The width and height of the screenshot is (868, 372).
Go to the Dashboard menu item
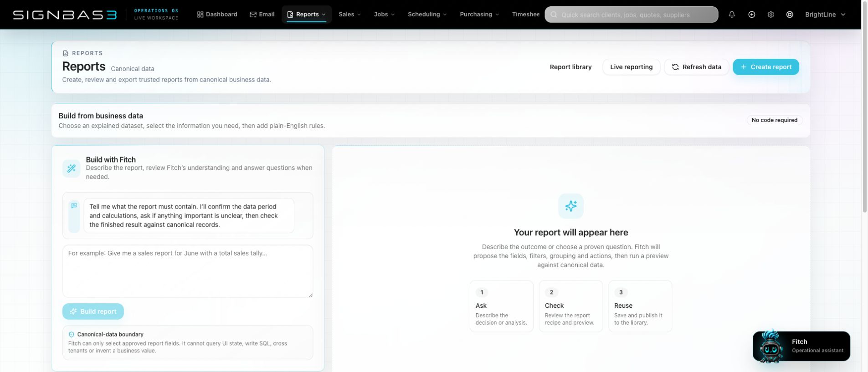click(217, 15)
